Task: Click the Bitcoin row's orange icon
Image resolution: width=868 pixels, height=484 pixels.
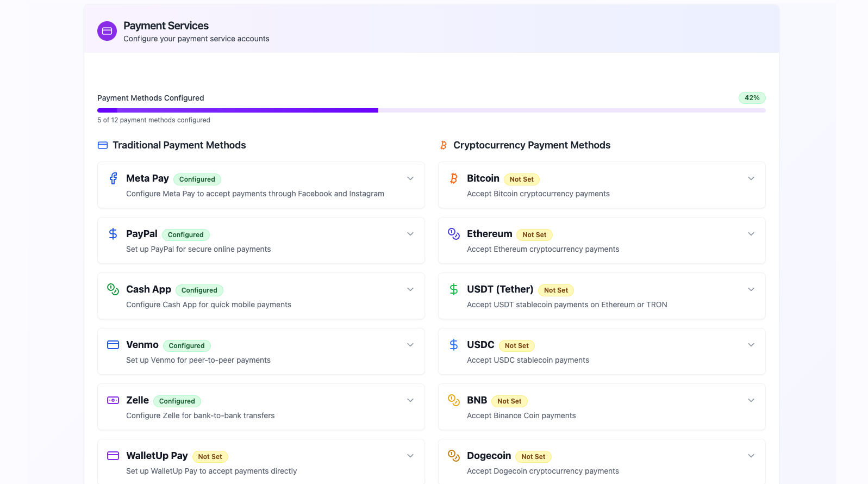Action: click(454, 178)
